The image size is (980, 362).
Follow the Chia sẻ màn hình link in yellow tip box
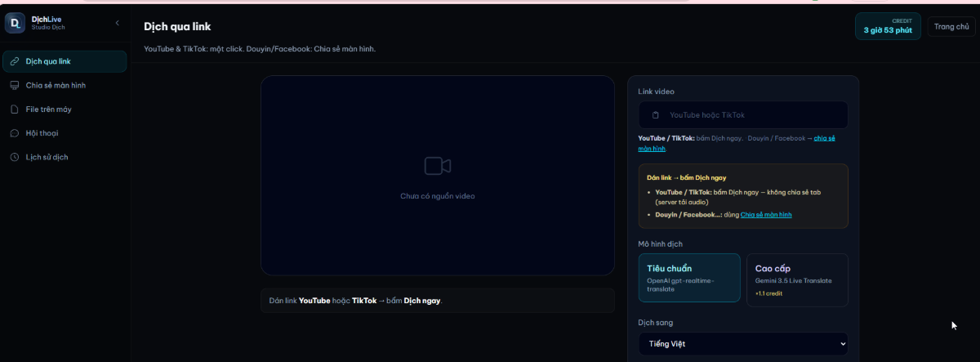766,214
